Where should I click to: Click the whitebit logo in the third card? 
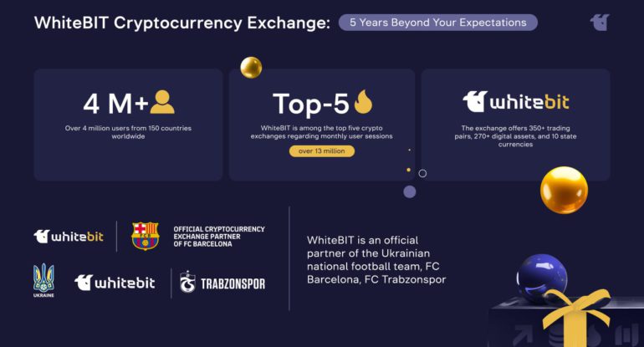click(x=515, y=102)
